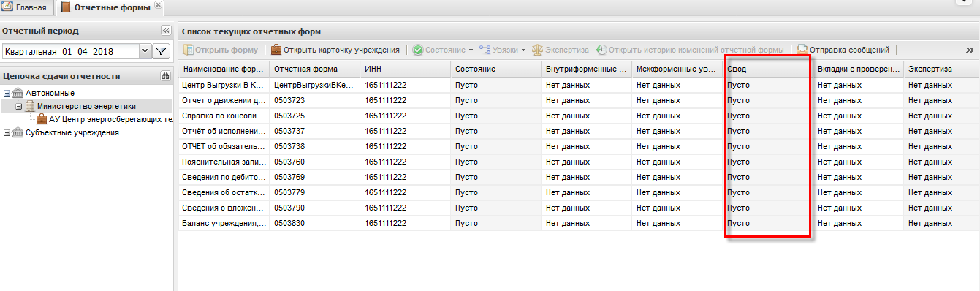The image size is (980, 291).
Task: Click the Внутриформенные column header
Action: [x=586, y=69]
